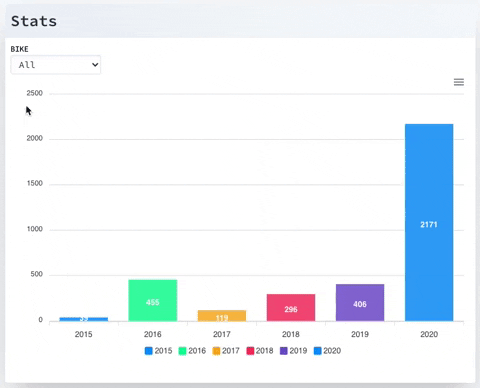480x388 pixels.
Task: Click the 2020 x-axis label
Action: [x=429, y=334]
